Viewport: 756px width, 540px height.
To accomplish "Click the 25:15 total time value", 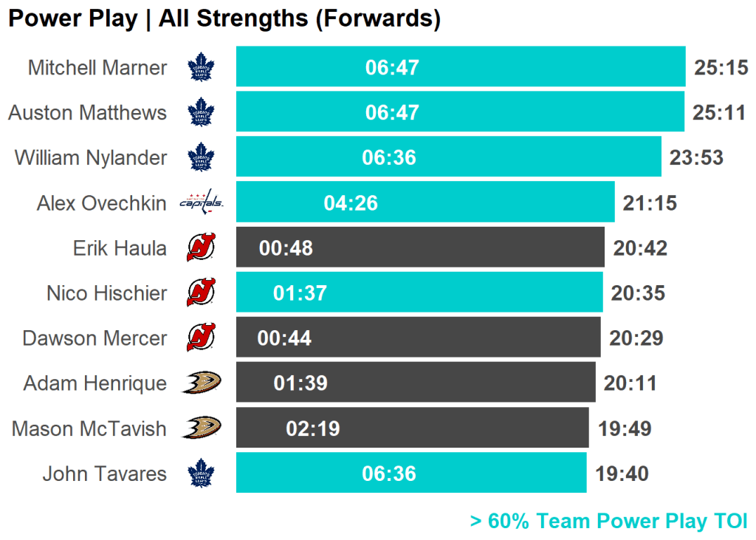I will click(721, 68).
